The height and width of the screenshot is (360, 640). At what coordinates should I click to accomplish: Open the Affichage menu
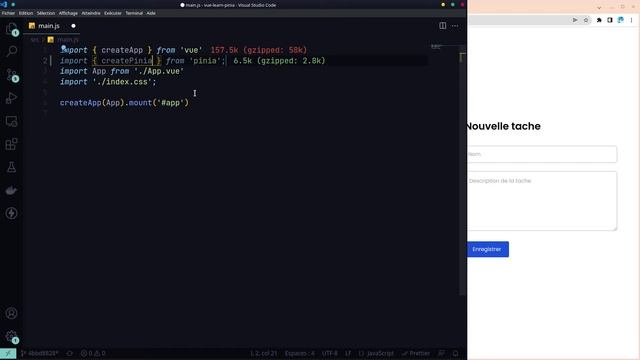pos(68,13)
